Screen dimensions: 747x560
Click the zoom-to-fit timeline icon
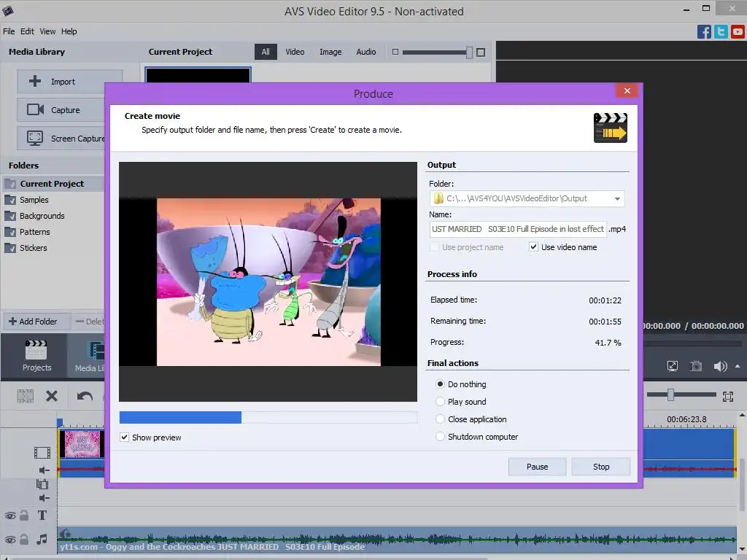[728, 396]
